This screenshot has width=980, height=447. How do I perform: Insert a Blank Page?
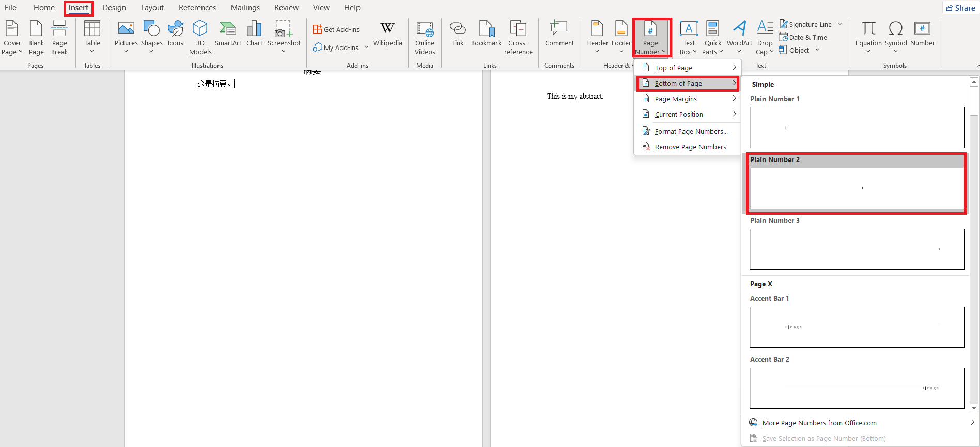pyautogui.click(x=36, y=37)
